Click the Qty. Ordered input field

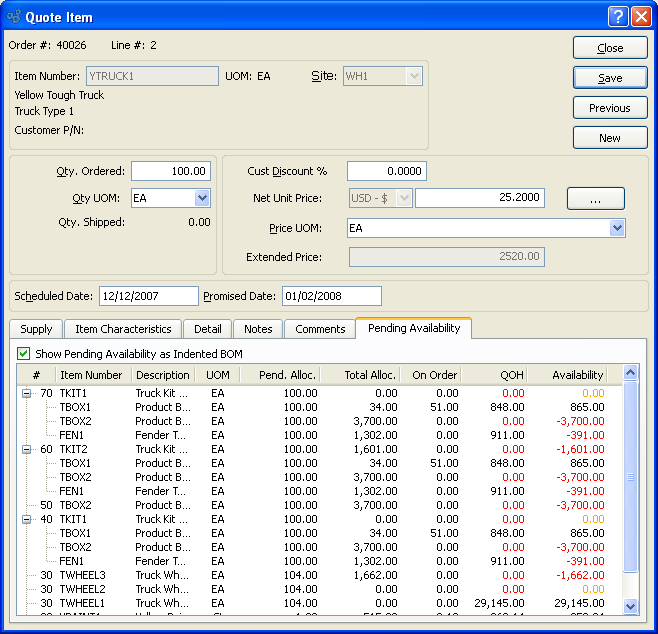170,171
